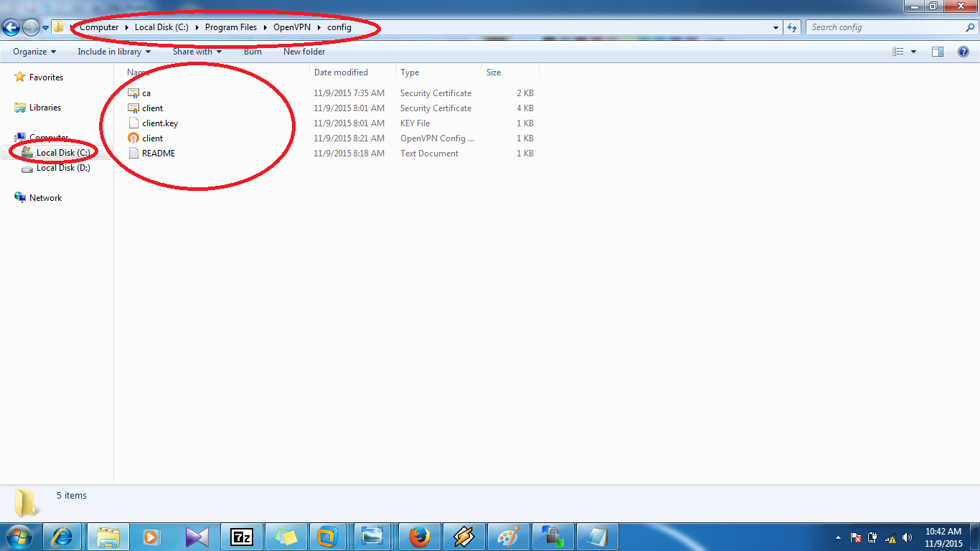This screenshot has height=551, width=980.
Task: Select Local Disk (D:) in the navigation pane
Action: click(63, 168)
